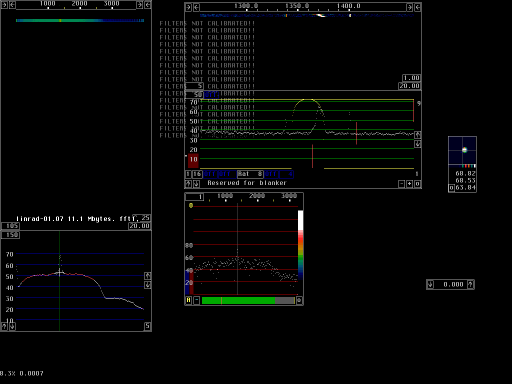Toggle the Off switch right of the 16 box
The height and width of the screenshot is (384, 512).
[210, 174]
